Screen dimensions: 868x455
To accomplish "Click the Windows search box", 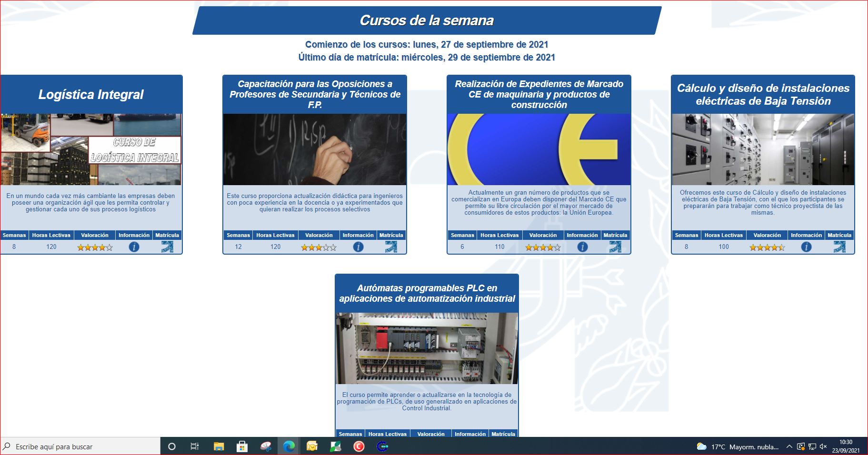I will 80,446.
